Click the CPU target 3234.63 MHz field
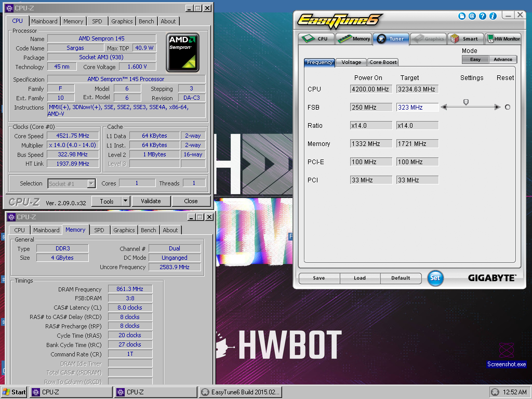 [417, 89]
